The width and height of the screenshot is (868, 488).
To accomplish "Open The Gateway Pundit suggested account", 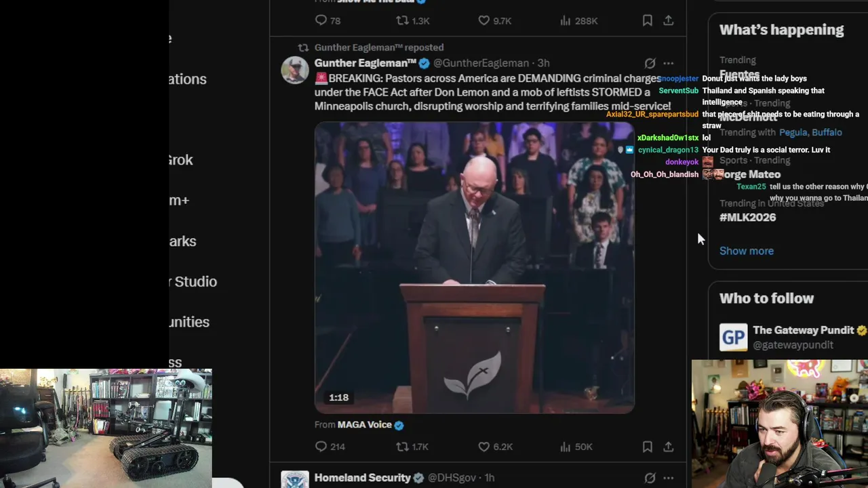I will pos(804,330).
